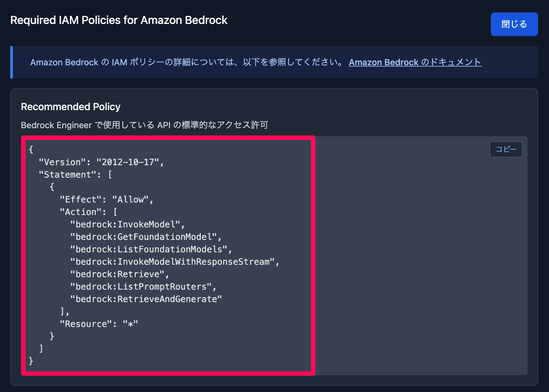Select the "Resource": "*" line
Screen dimensions: 549x392
pyautogui.click(x=99, y=324)
